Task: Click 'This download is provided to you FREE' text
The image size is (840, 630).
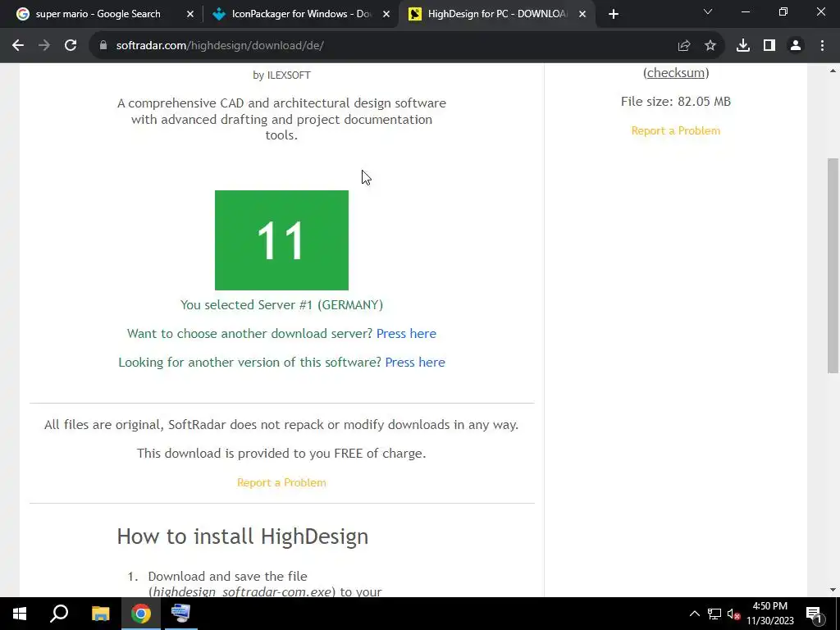Action: [281, 453]
